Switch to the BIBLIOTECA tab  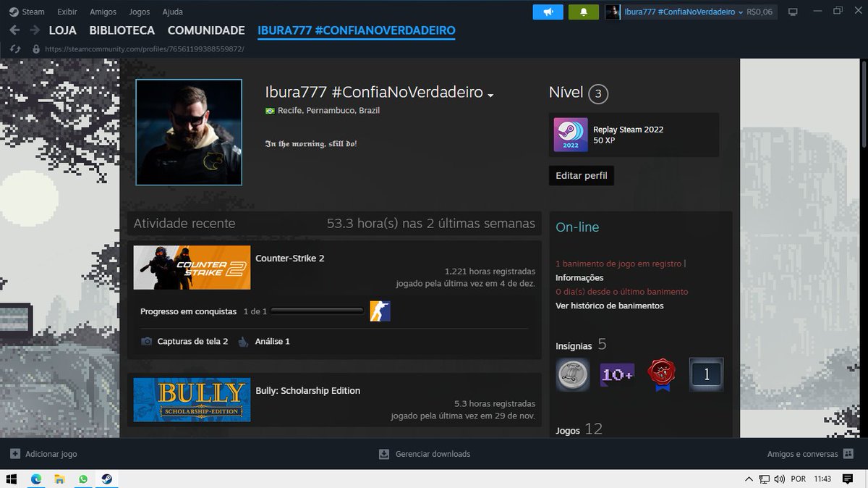click(122, 30)
